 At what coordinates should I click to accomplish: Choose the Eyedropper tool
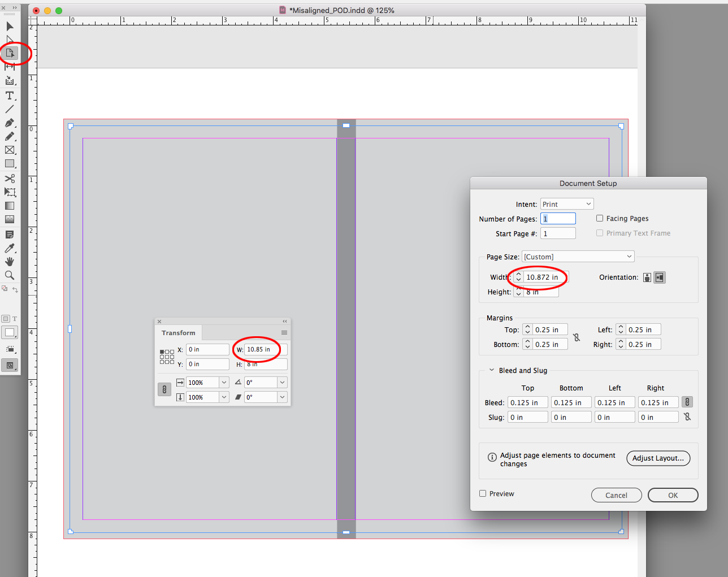[9, 248]
